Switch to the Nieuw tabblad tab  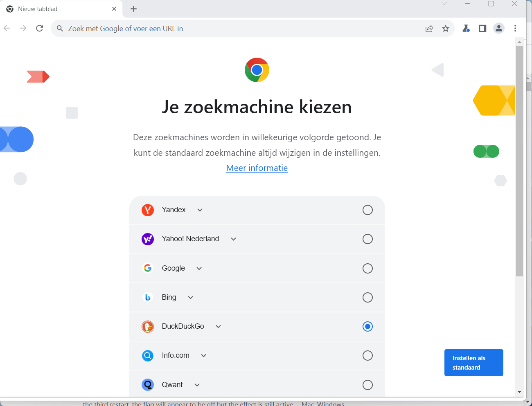pyautogui.click(x=57, y=9)
